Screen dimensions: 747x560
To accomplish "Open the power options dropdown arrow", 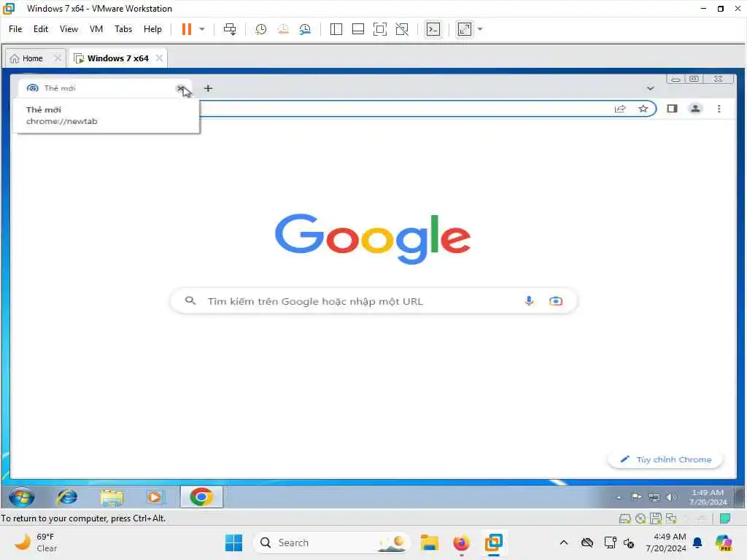I will (x=202, y=29).
